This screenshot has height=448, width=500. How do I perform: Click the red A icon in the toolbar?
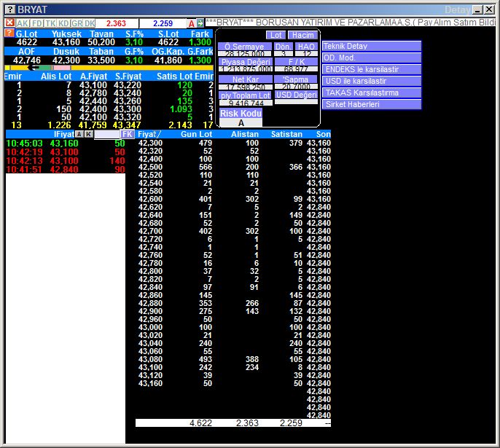click(x=191, y=23)
